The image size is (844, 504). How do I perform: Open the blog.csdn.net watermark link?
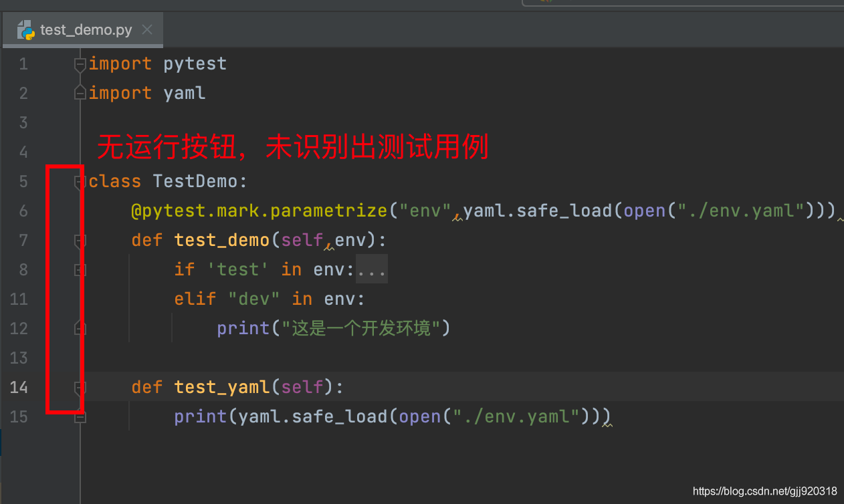click(x=764, y=491)
